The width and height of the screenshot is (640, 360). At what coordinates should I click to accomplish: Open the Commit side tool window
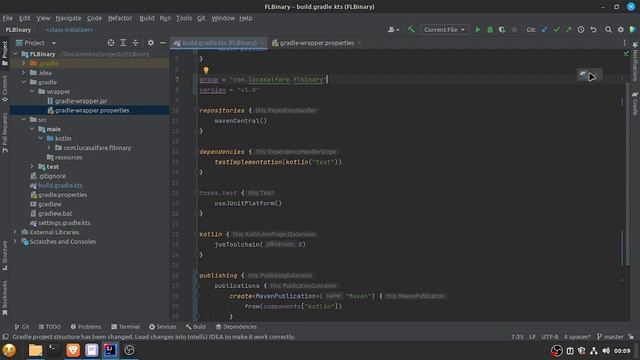point(4,88)
